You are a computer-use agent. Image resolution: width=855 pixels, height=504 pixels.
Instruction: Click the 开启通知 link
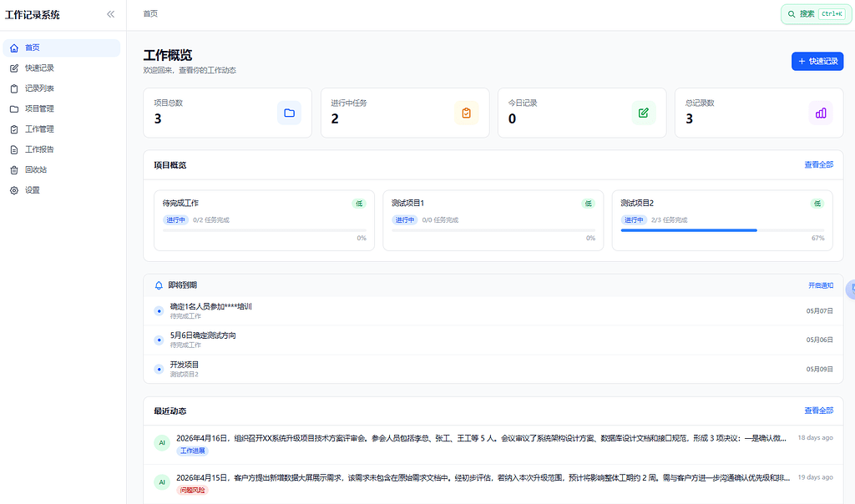(x=821, y=285)
